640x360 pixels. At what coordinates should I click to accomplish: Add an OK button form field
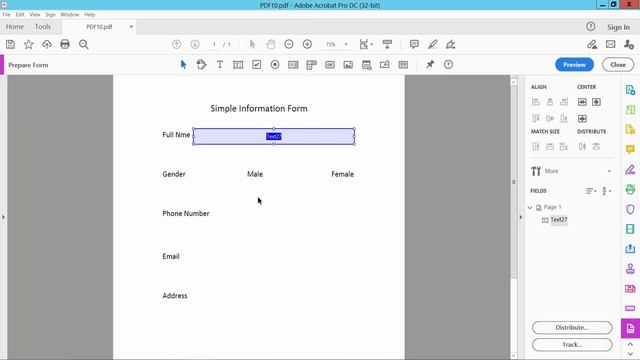(x=330, y=64)
